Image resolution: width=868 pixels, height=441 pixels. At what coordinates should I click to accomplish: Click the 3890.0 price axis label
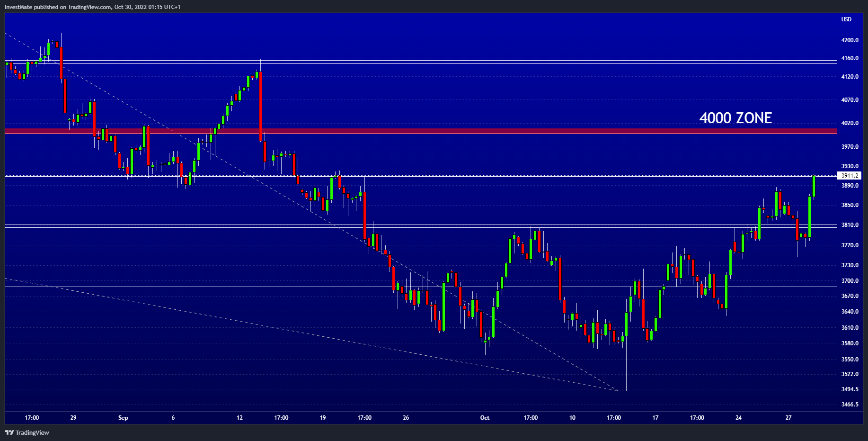850,186
